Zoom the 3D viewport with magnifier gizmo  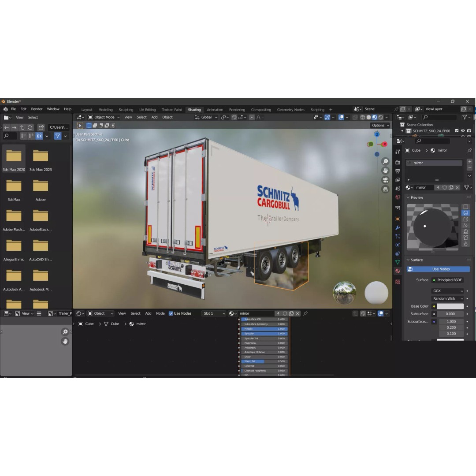click(385, 161)
